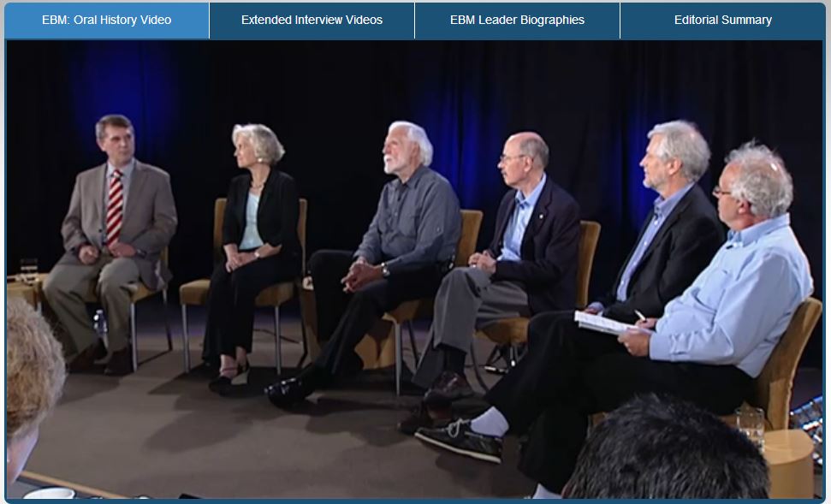Screen dimensions: 831x504
Task: Open the EBM Leader Biographies tab
Action: point(517,21)
